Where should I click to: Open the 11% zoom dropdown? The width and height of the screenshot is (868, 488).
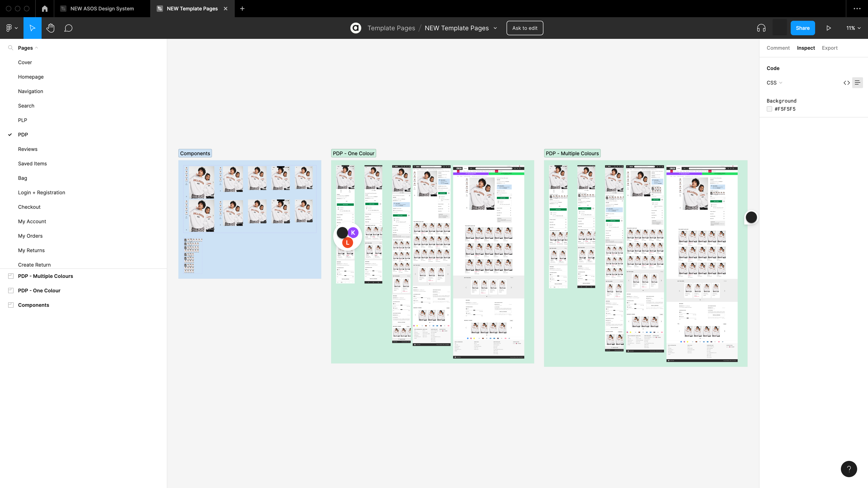pos(853,28)
